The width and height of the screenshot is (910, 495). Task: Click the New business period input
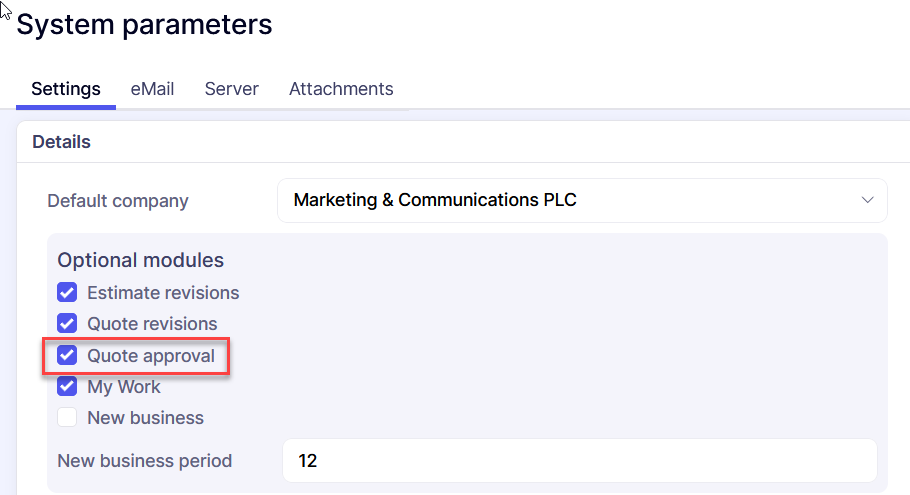(580, 461)
